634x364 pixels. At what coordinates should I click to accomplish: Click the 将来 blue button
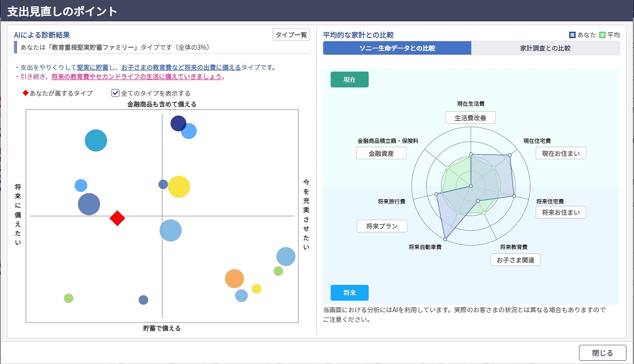point(349,293)
